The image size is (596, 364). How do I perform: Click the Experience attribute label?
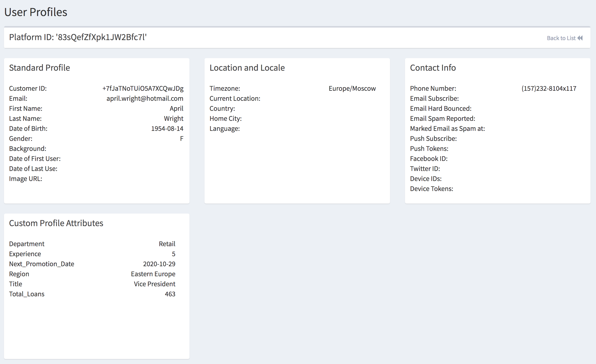pyautogui.click(x=25, y=254)
